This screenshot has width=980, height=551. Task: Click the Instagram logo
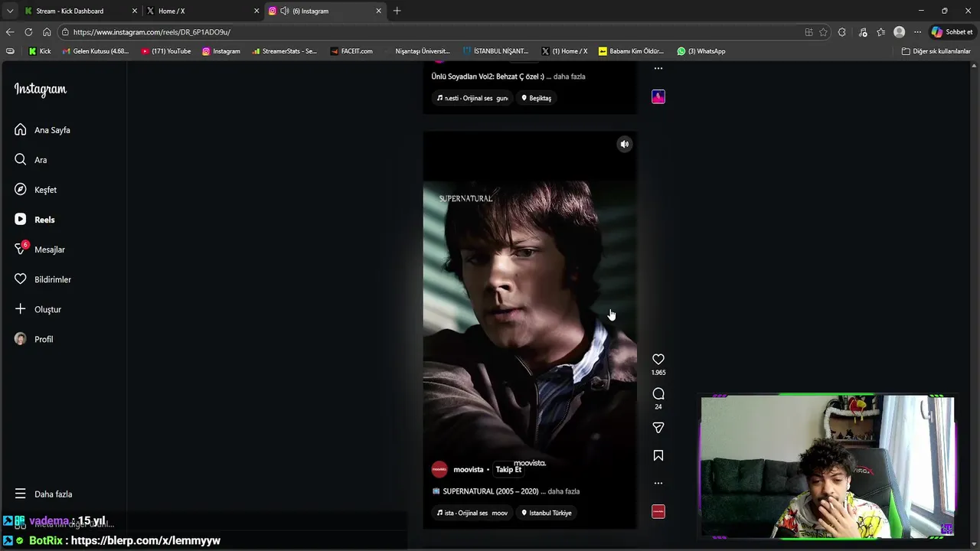41,90
